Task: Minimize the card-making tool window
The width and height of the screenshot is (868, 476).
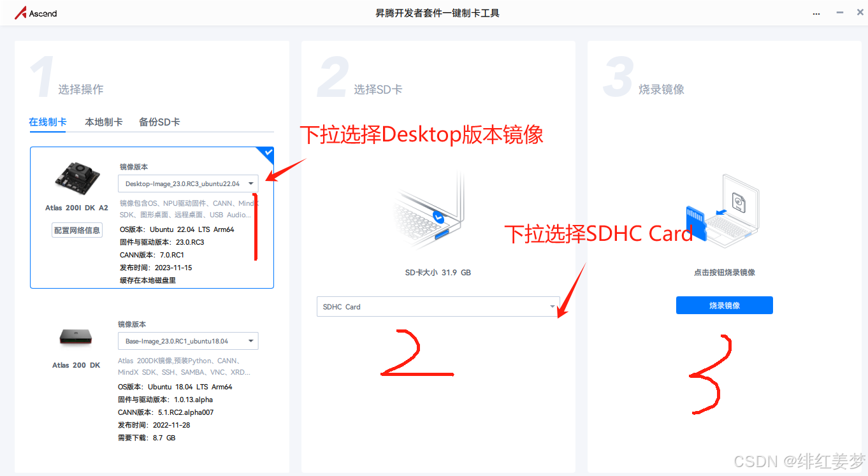Action: (839, 13)
